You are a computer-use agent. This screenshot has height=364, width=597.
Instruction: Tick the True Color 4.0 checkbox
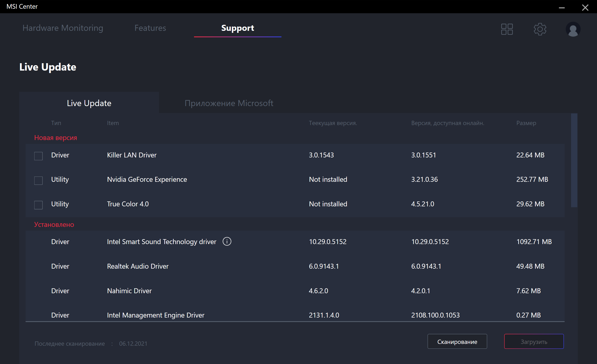point(38,205)
